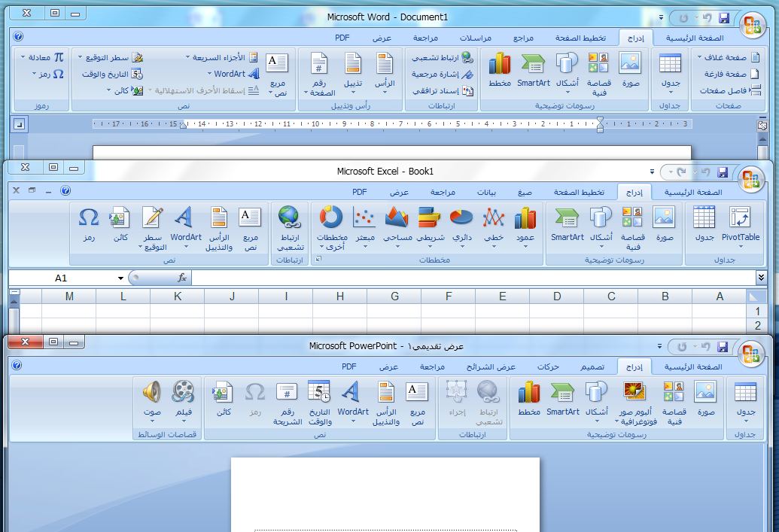Open تخطيط الصفحة tab in Word
This screenshot has width=779, height=532.
(x=580, y=38)
